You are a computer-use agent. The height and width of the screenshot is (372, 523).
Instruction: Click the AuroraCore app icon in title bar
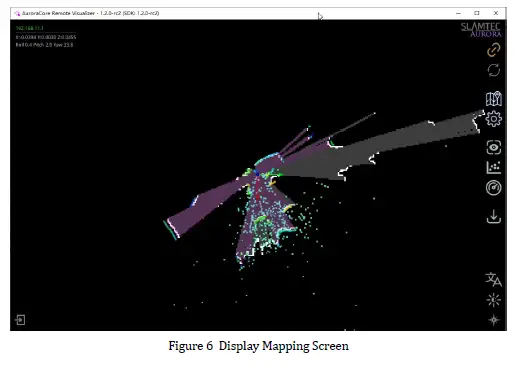17,13
